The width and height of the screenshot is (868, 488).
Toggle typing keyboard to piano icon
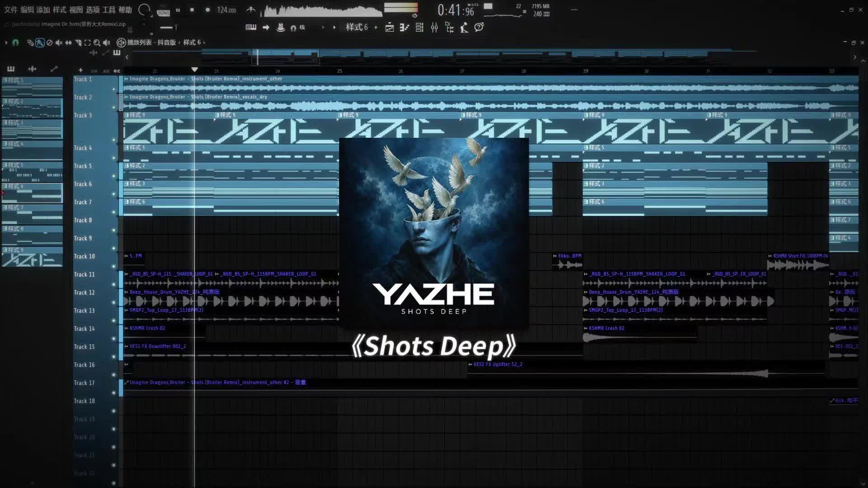[251, 28]
